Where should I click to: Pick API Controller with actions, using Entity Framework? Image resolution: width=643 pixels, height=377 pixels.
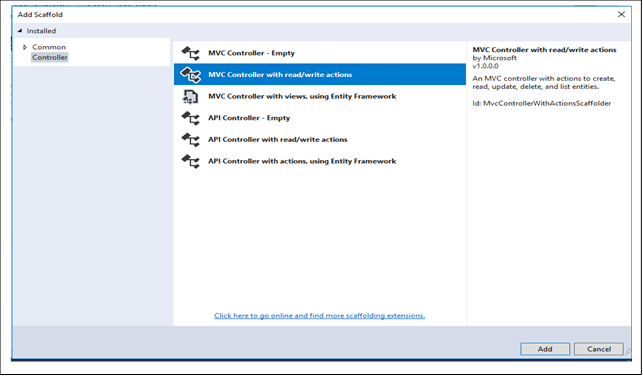[320, 161]
